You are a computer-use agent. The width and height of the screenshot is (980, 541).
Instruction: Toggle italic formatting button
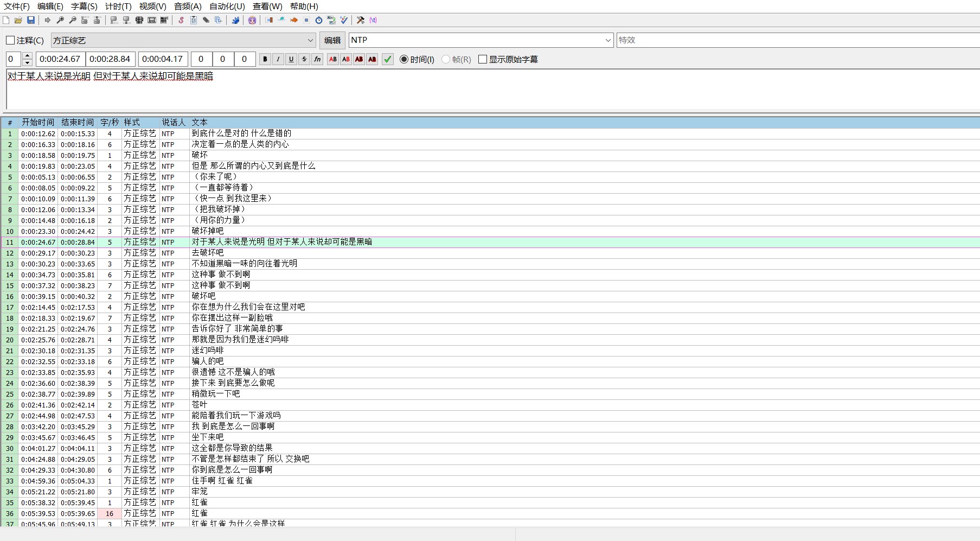(278, 59)
